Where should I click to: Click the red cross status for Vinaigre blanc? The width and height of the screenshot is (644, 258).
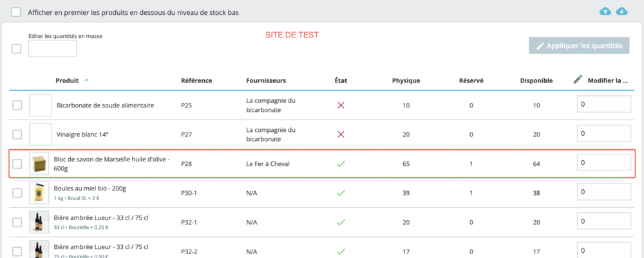click(x=341, y=134)
